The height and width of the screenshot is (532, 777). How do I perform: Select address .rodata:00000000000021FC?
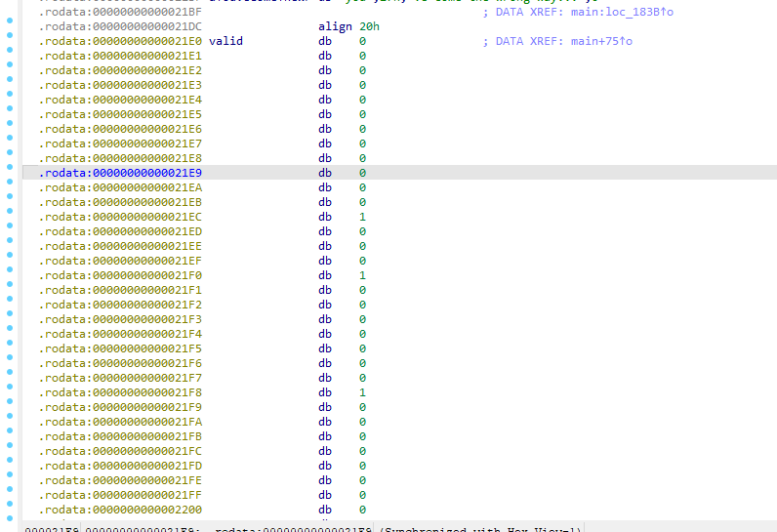click(120, 451)
